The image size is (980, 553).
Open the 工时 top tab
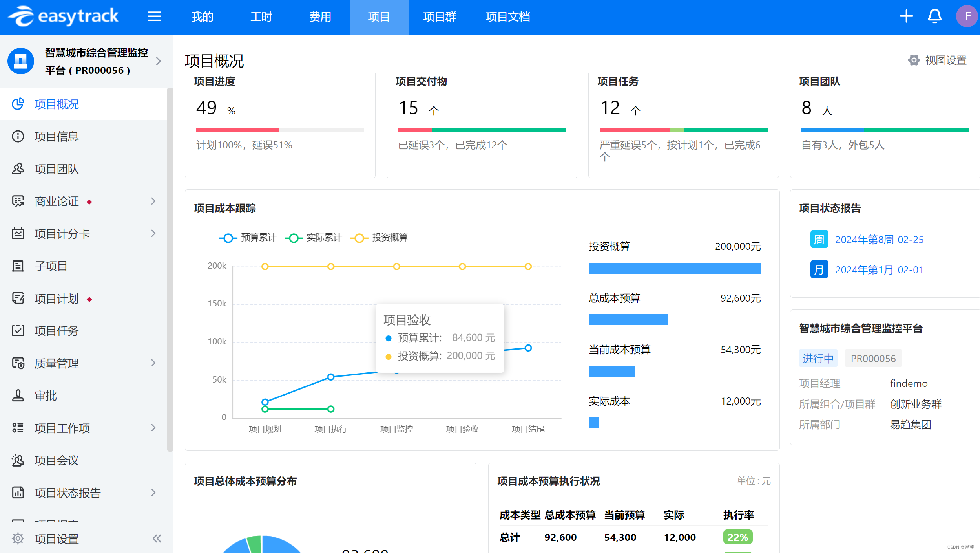pos(261,17)
